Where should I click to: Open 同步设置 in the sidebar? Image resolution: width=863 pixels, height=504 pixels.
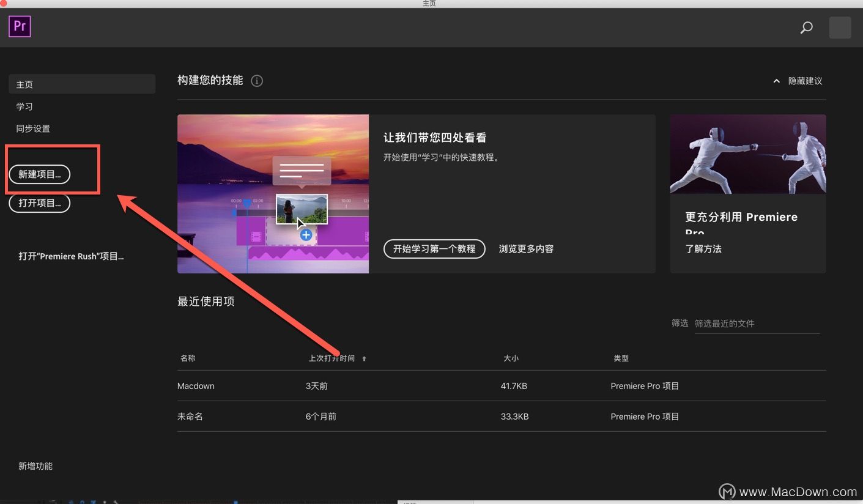click(x=33, y=128)
